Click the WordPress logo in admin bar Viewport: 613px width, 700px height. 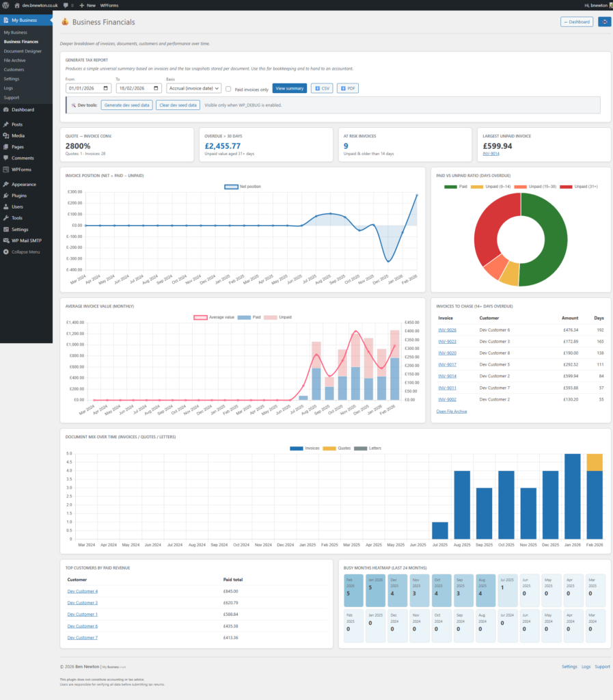pyautogui.click(x=5, y=5)
